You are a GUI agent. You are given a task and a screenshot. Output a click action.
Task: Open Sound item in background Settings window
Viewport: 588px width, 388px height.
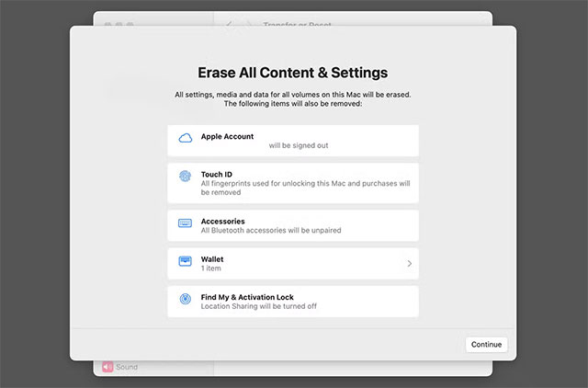[x=120, y=367]
